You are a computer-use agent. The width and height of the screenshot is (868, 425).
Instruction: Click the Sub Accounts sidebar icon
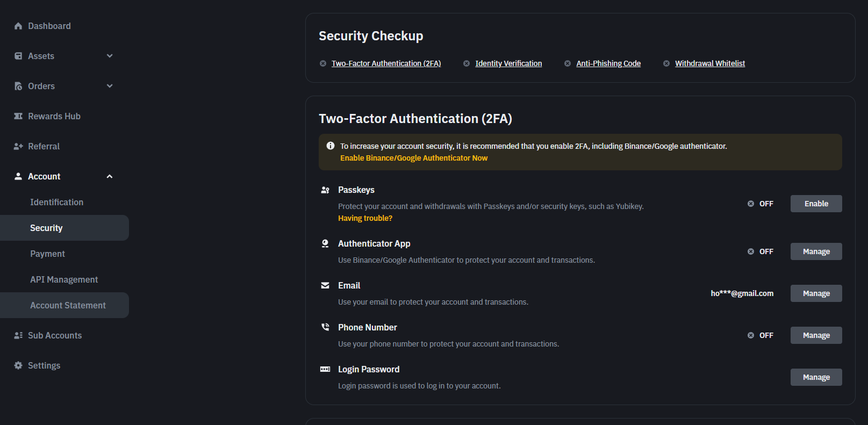(18, 335)
